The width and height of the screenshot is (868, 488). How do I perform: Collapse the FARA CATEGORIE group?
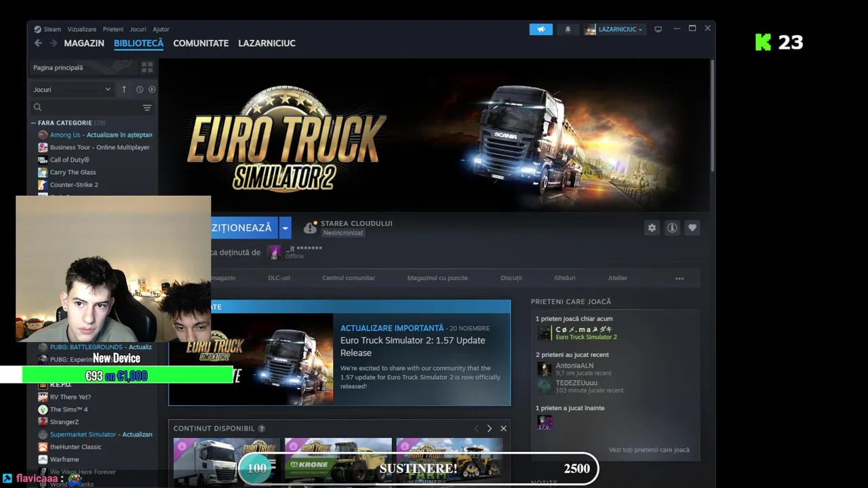coord(33,123)
